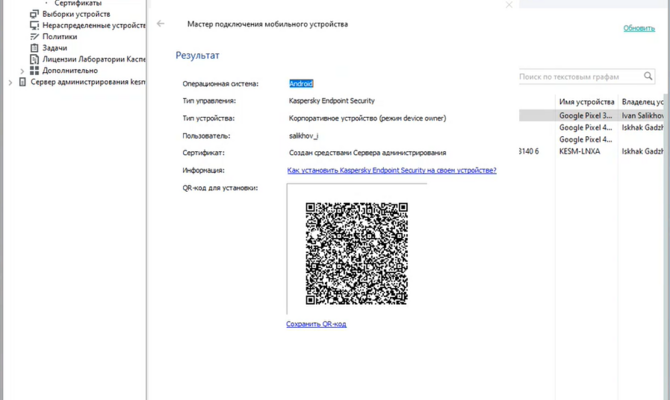The height and width of the screenshot is (400, 670).
Task: Sort by Имя устройства column header
Action: point(586,102)
